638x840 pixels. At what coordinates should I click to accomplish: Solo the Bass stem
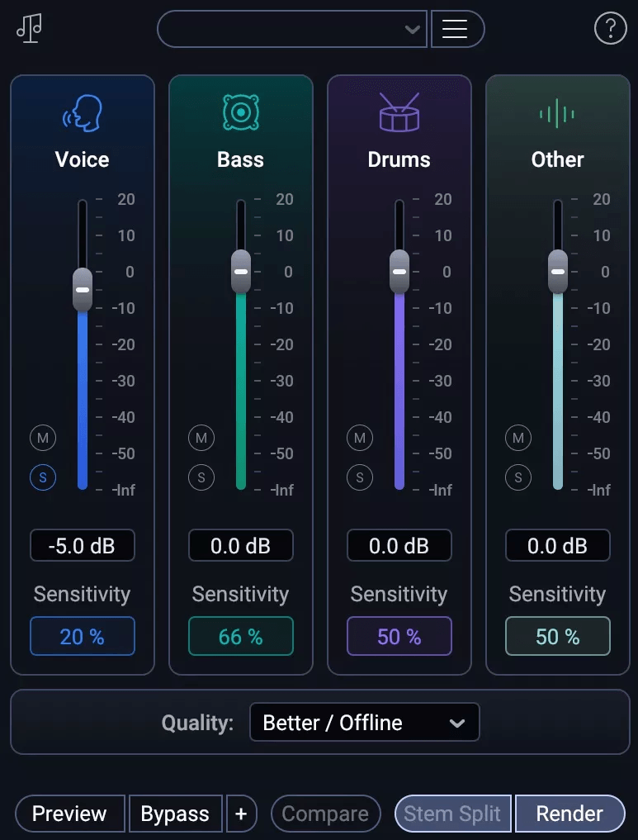pos(201,477)
